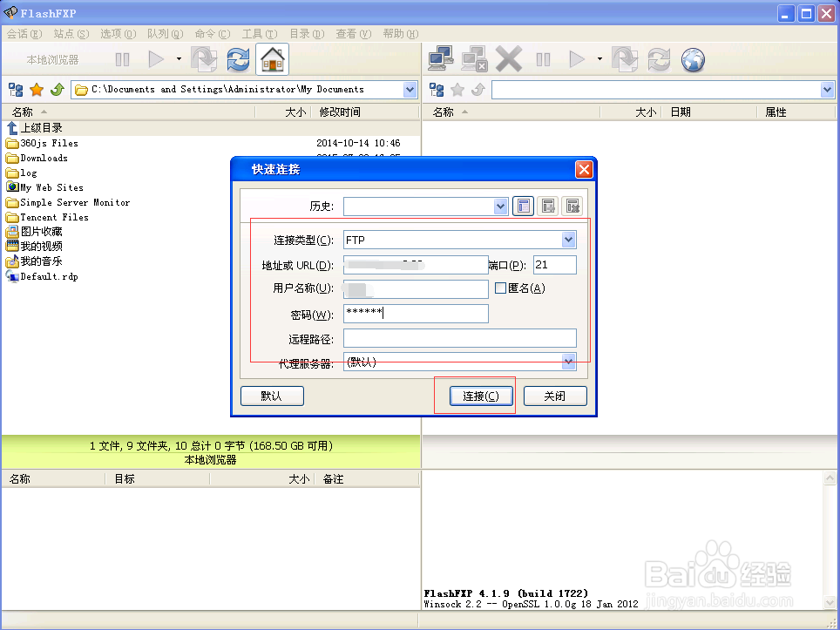
Task: Click the local favorites star icon
Action: (x=37, y=90)
